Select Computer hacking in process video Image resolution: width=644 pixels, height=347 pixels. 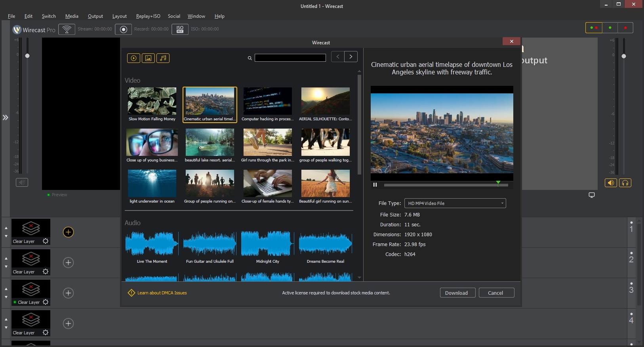pos(268,104)
